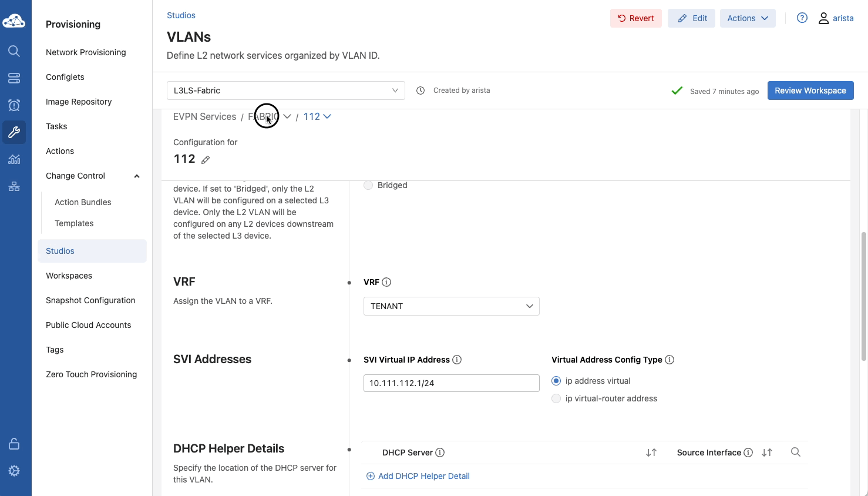Viewport: 868px width, 496px height.
Task: Open the Topology icon in sidebar
Action: (x=14, y=186)
